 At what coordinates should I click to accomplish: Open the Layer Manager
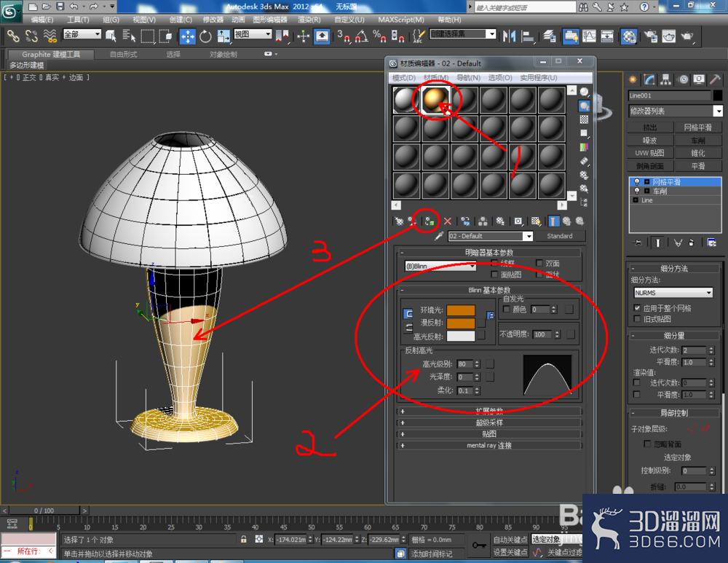click(x=550, y=36)
